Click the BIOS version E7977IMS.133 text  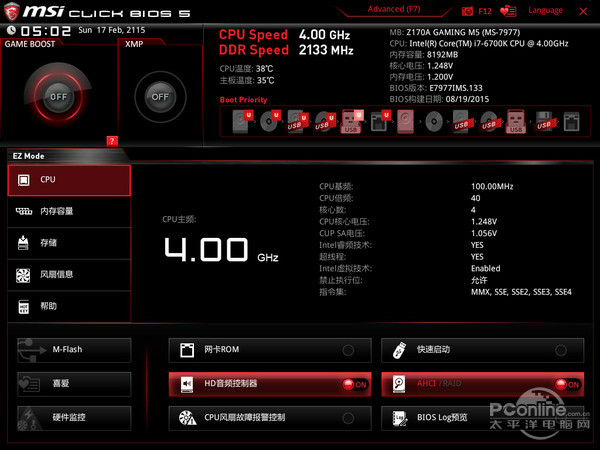[456, 88]
